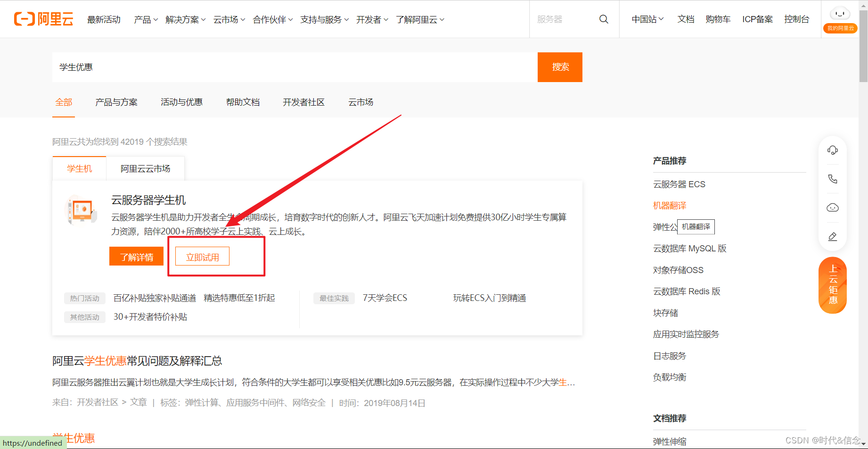Open the 控制台 console link
This screenshot has height=449, width=868.
[796, 19]
